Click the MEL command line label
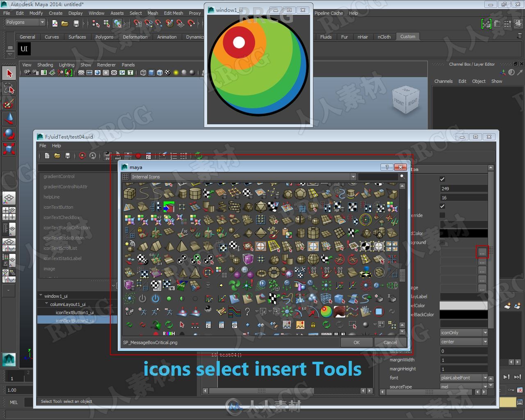Viewport: 525px width, 420px height. tap(14, 402)
